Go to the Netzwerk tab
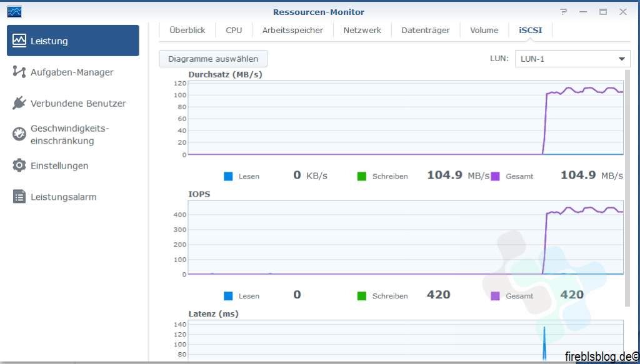Image resolution: width=640 pixels, height=364 pixels. pyautogui.click(x=362, y=30)
